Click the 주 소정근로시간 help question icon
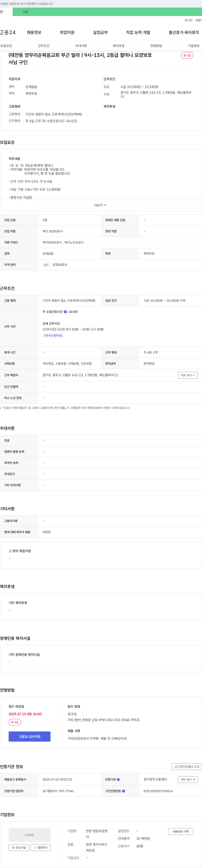202x868 pixels. pos(65,312)
